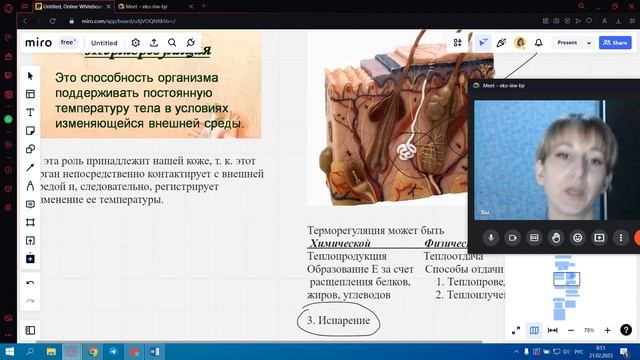Open Windows Start menu
This screenshot has width=640, height=360.
click(x=9, y=351)
